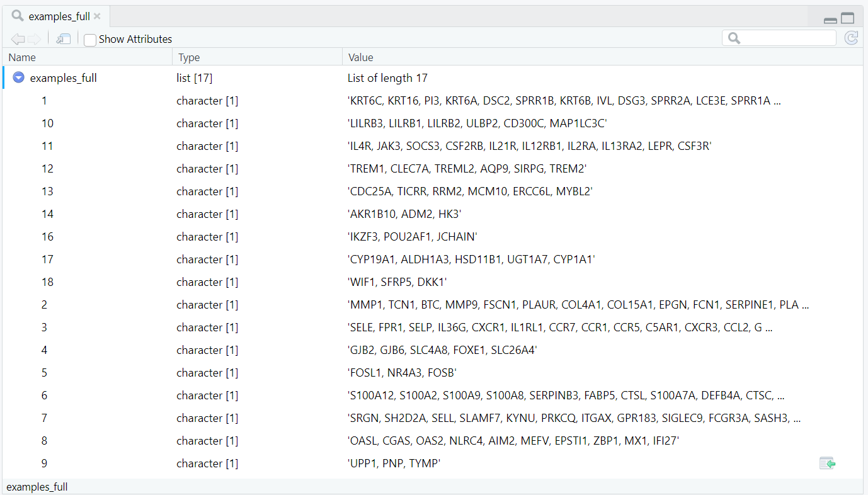Select list element 18 containing WIF1, SFRP5, DKK1

coord(47,282)
